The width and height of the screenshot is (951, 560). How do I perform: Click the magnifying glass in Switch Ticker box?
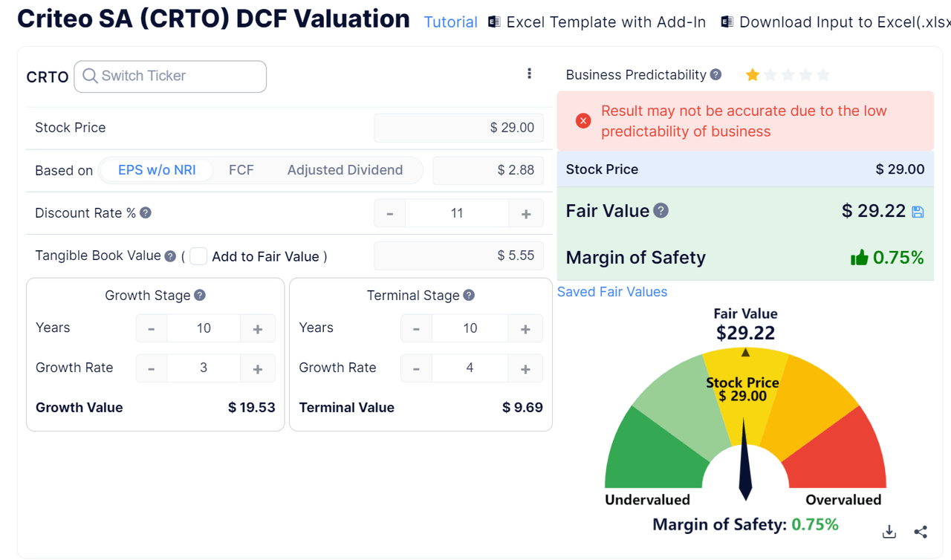[x=89, y=76]
